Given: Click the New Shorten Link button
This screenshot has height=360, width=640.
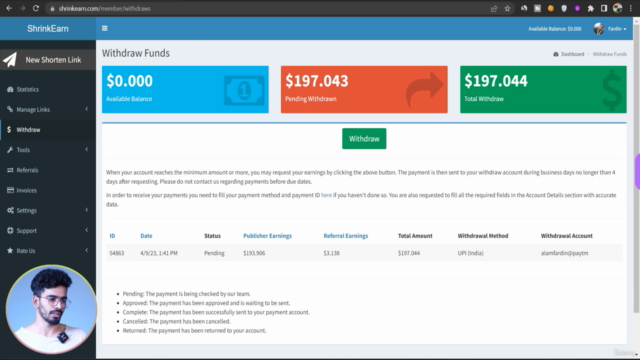Looking at the screenshot, I should tap(48, 60).
